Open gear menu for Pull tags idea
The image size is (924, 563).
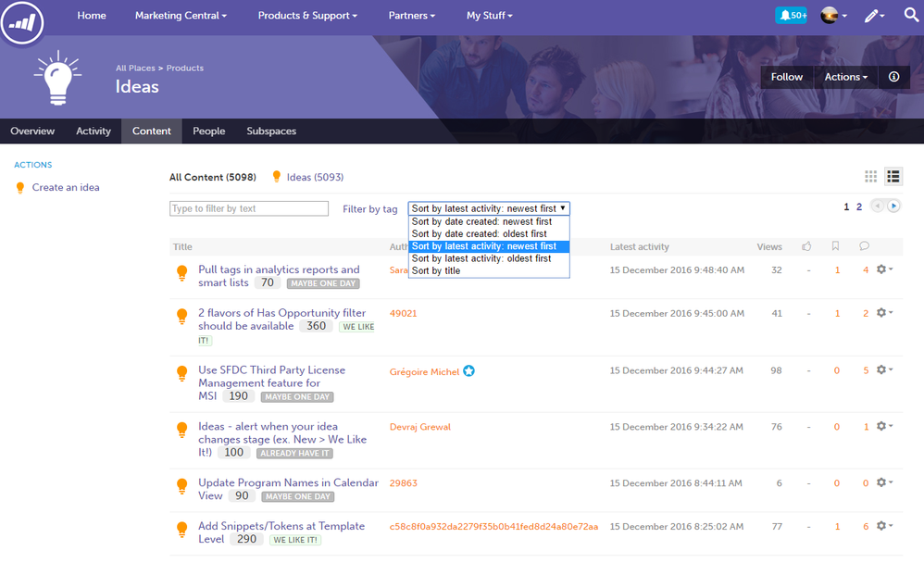(x=884, y=269)
